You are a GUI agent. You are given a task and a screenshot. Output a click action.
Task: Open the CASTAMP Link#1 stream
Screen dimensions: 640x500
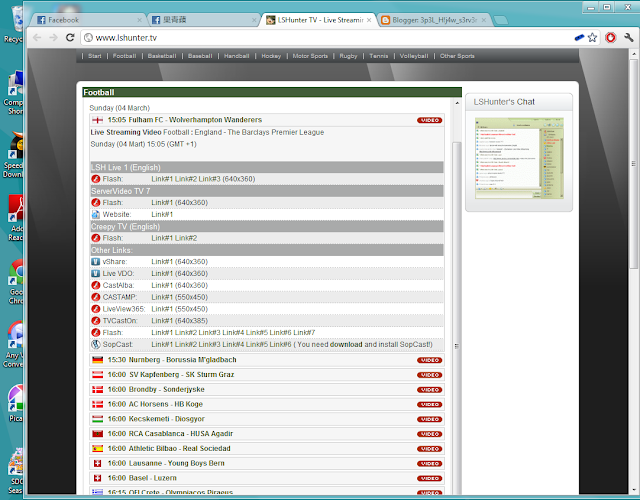162,297
